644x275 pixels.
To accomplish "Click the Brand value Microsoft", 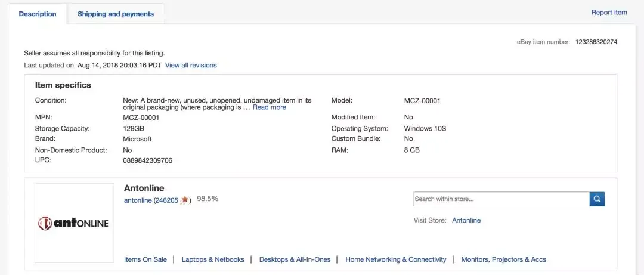I will 137,139.
